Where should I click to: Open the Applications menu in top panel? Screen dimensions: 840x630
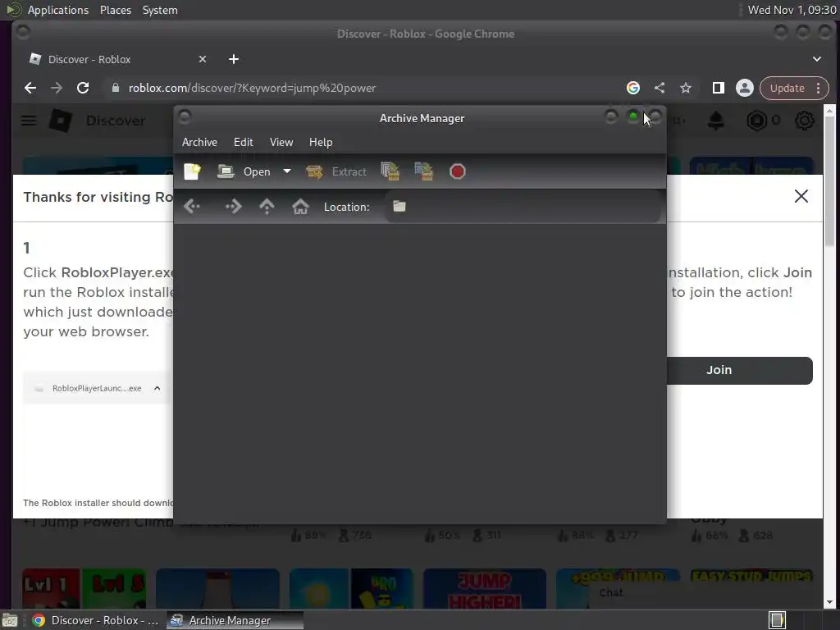(58, 10)
